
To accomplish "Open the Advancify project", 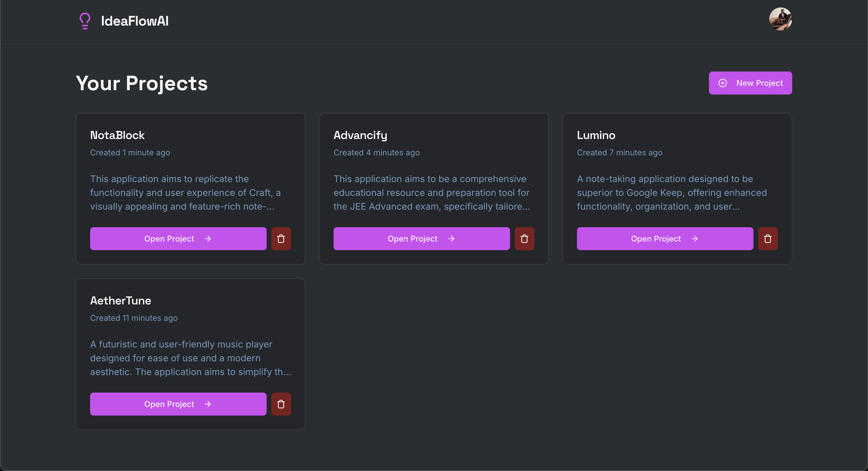I will tap(421, 238).
